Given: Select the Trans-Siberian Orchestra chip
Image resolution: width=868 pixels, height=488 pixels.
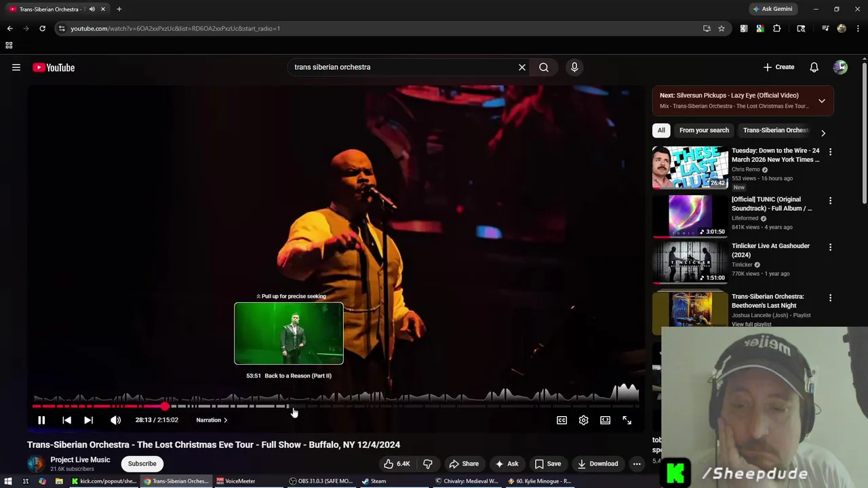Looking at the screenshot, I should click(x=776, y=130).
